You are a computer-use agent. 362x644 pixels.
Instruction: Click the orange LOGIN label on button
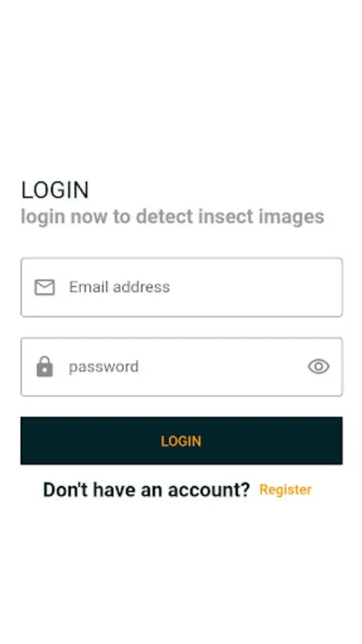tap(181, 441)
